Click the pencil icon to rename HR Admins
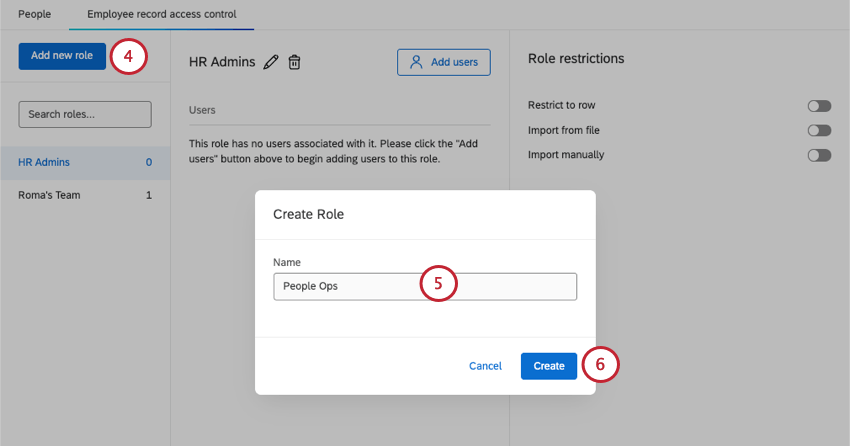This screenshot has height=446, width=850. (271, 62)
